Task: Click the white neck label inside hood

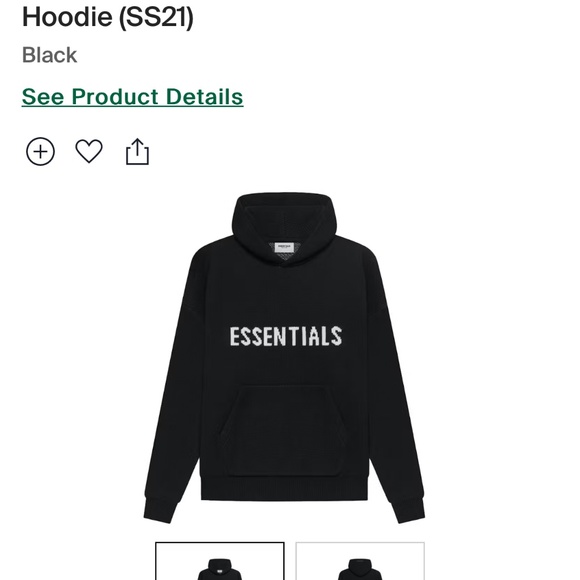Action: point(284,248)
